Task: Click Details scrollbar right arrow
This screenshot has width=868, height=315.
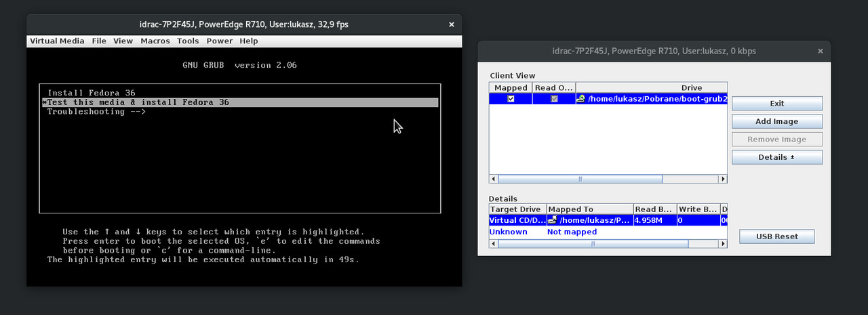Action: [724, 244]
